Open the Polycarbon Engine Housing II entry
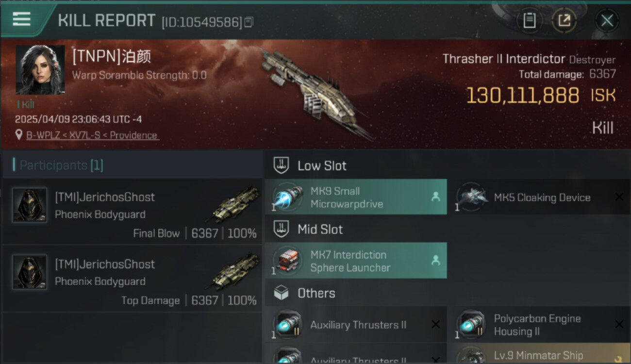631x364 pixels. click(540, 325)
